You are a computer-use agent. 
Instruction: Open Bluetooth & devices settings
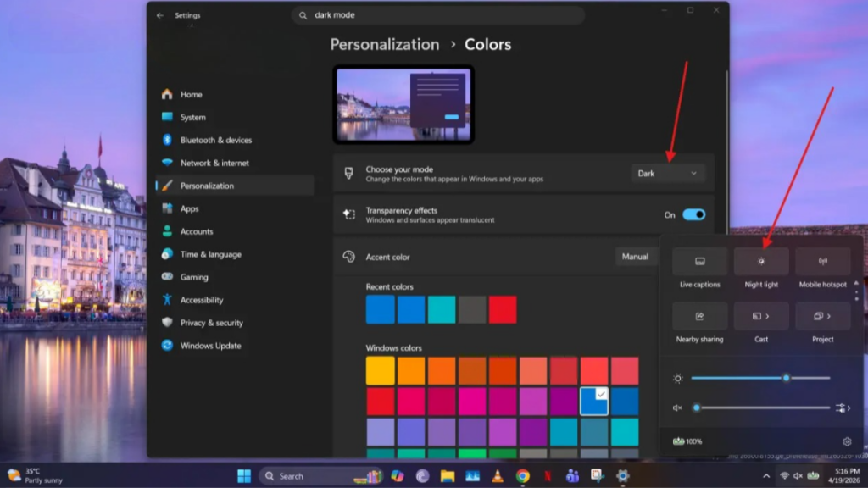pyautogui.click(x=236, y=140)
